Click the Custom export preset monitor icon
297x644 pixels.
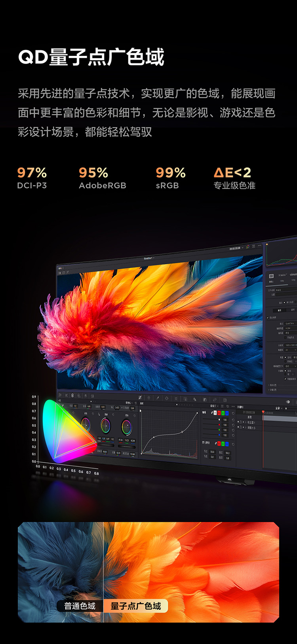point(271,276)
